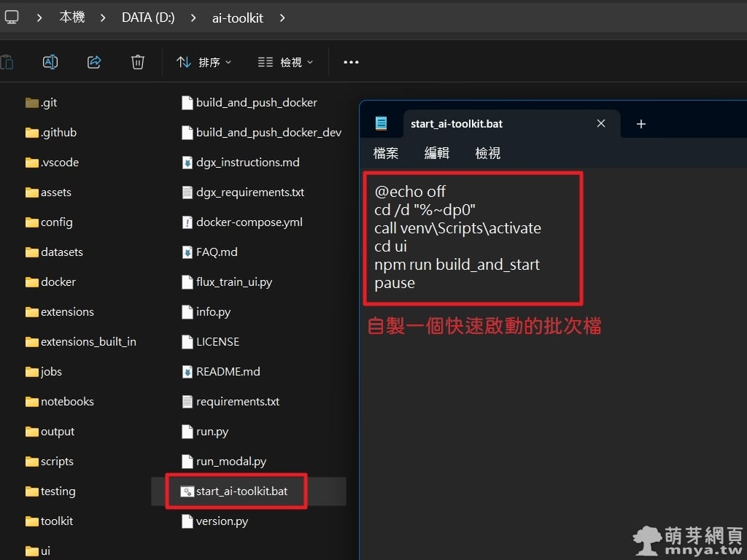
Task: Expand the Sort (排序) dropdown
Action: [x=204, y=62]
